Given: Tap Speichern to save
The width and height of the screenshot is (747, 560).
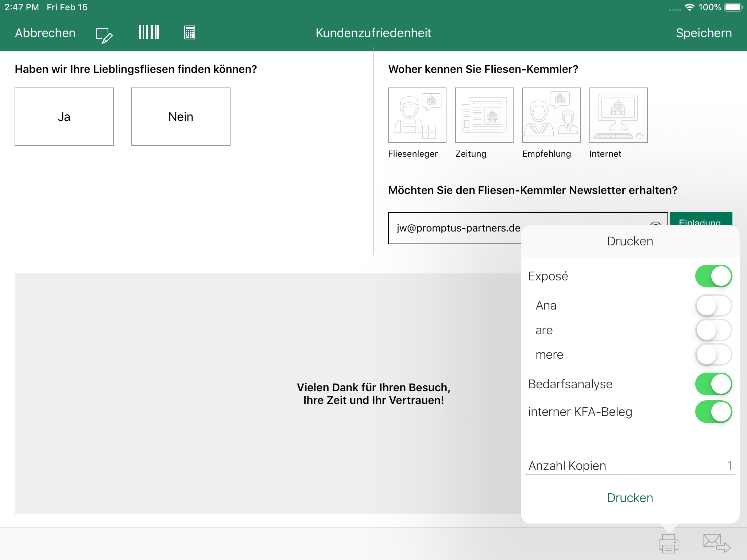Looking at the screenshot, I should pyautogui.click(x=704, y=33).
